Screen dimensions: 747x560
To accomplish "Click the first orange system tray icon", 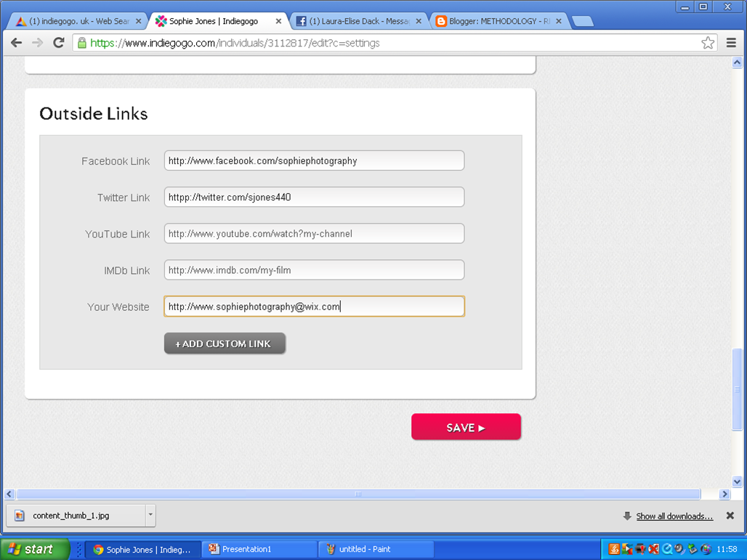I will tap(614, 550).
